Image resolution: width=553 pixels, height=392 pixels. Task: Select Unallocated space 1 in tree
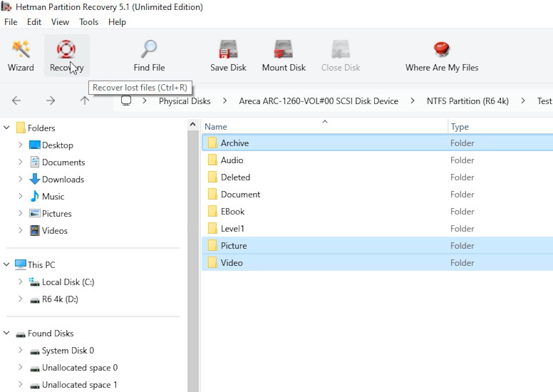point(79,385)
